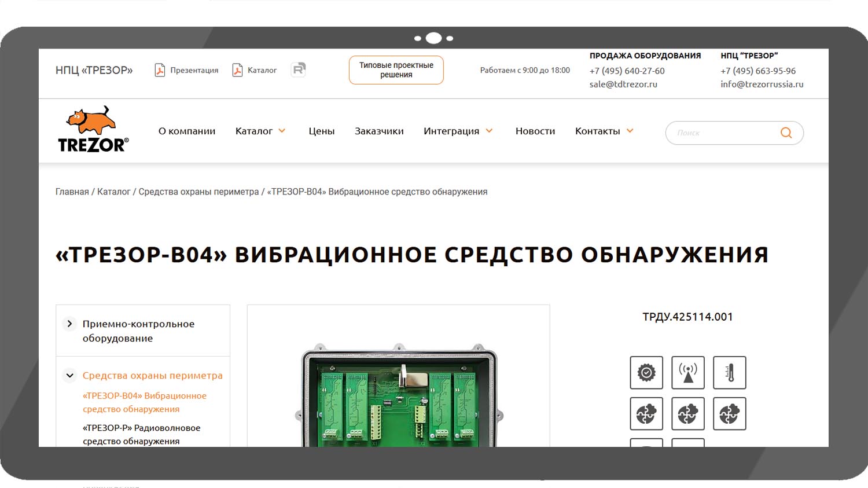Expand the Интеграция dropdown chevron
Screen dimensions: 868x488
pyautogui.click(x=489, y=131)
